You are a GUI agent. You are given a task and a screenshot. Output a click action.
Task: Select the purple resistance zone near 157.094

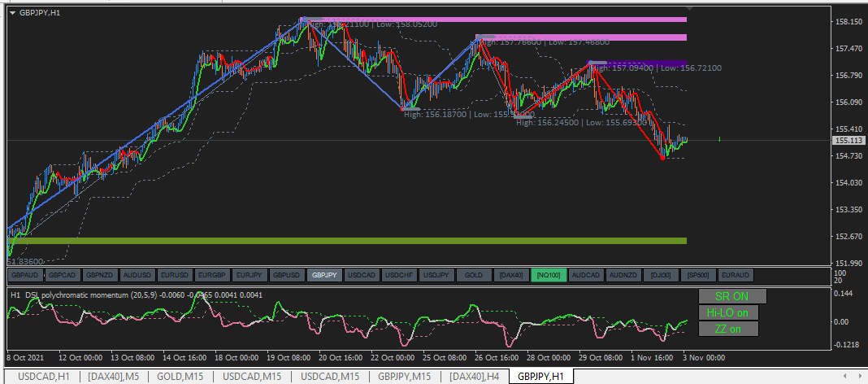[x=638, y=63]
